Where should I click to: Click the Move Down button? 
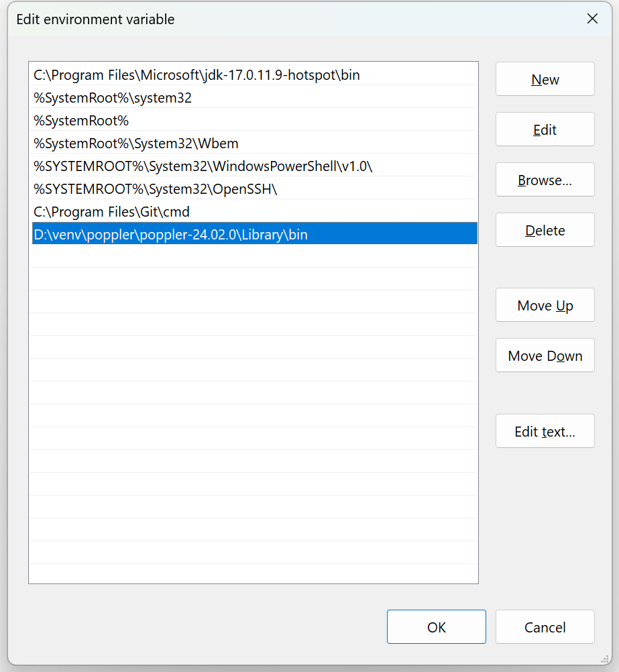point(545,356)
